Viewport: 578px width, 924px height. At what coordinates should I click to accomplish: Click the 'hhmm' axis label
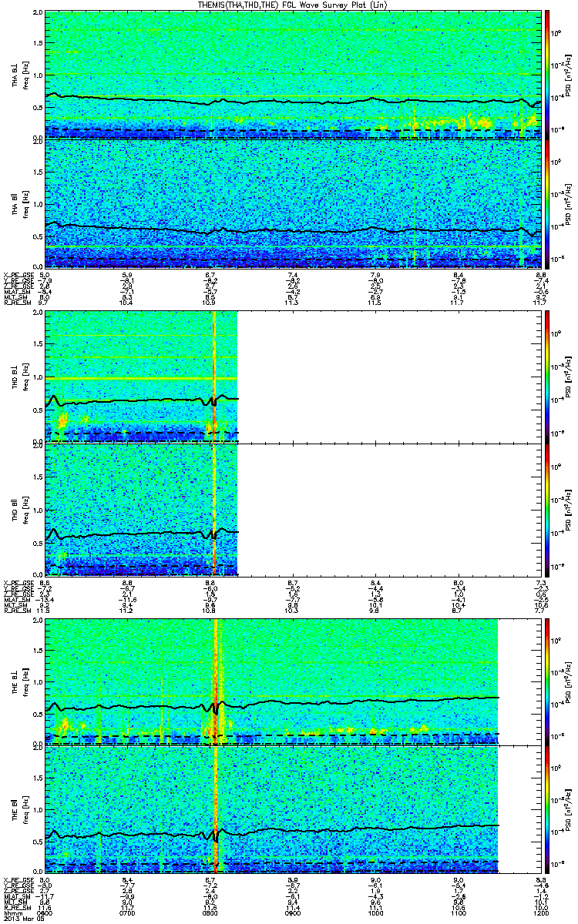pos(12,912)
